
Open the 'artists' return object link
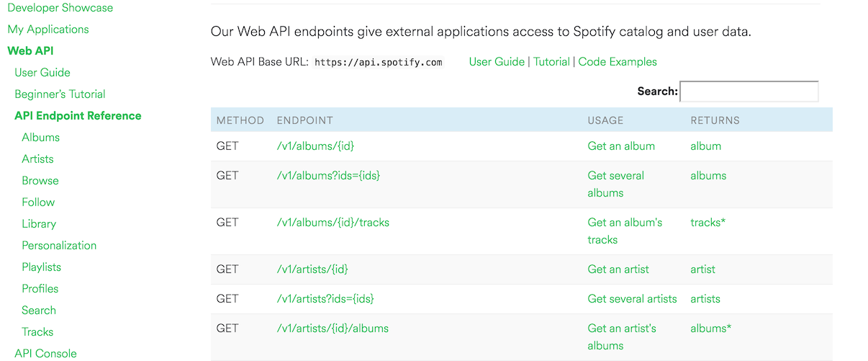click(705, 299)
